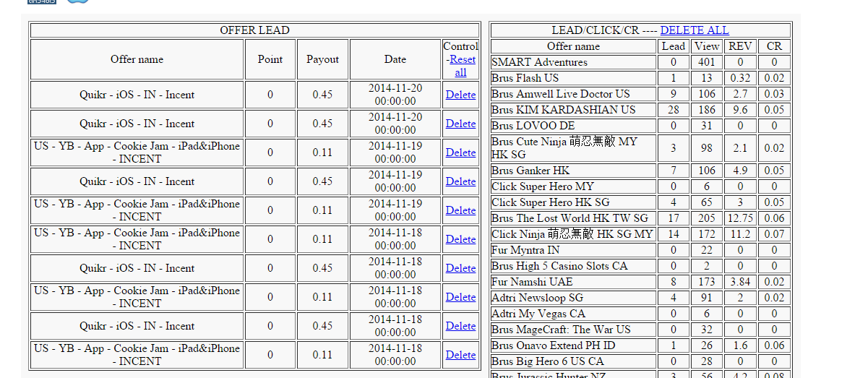Click the Date column header
The width and height of the screenshot is (868, 378).
pos(395,59)
